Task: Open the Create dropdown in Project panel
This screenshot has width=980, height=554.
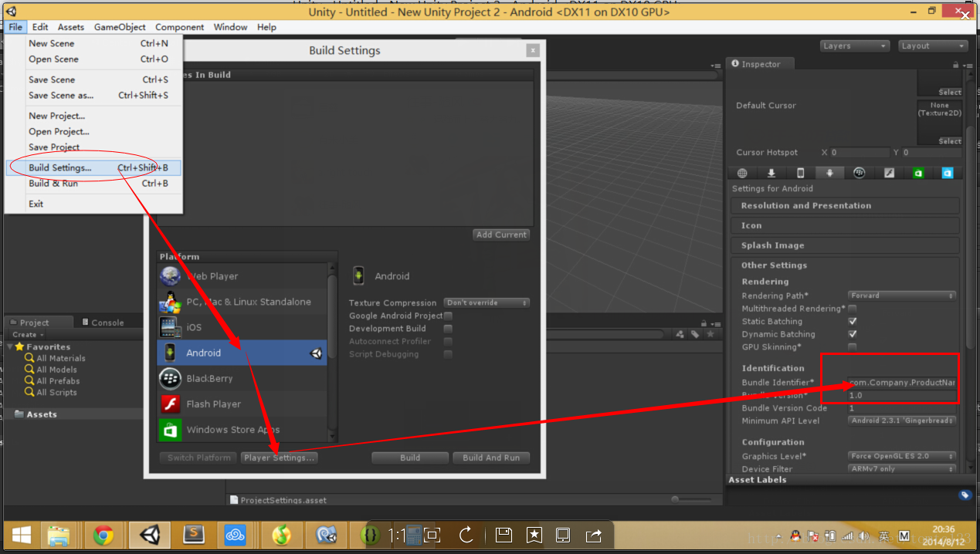Action: pos(29,335)
